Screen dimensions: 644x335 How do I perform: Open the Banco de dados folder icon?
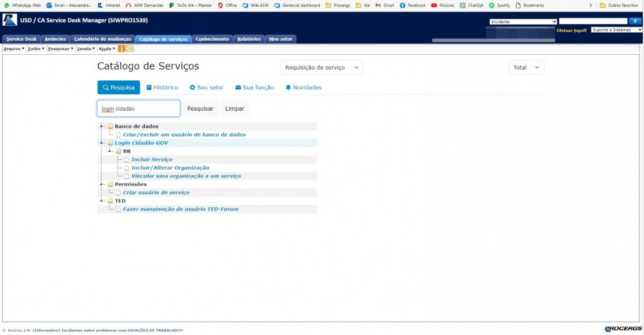(x=110, y=127)
